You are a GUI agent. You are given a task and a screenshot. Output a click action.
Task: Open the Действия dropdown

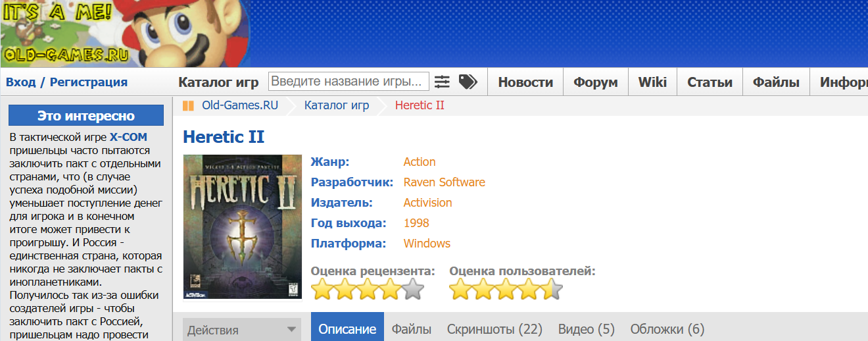(241, 330)
